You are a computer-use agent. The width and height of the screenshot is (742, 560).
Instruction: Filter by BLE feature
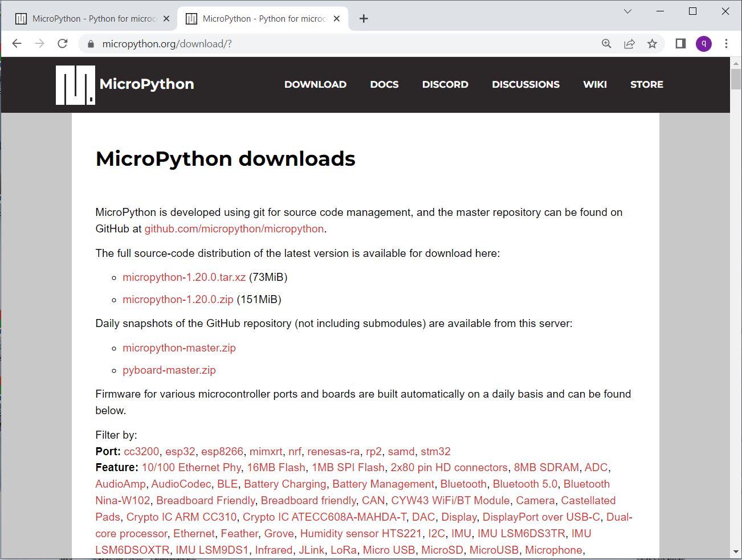(x=227, y=484)
